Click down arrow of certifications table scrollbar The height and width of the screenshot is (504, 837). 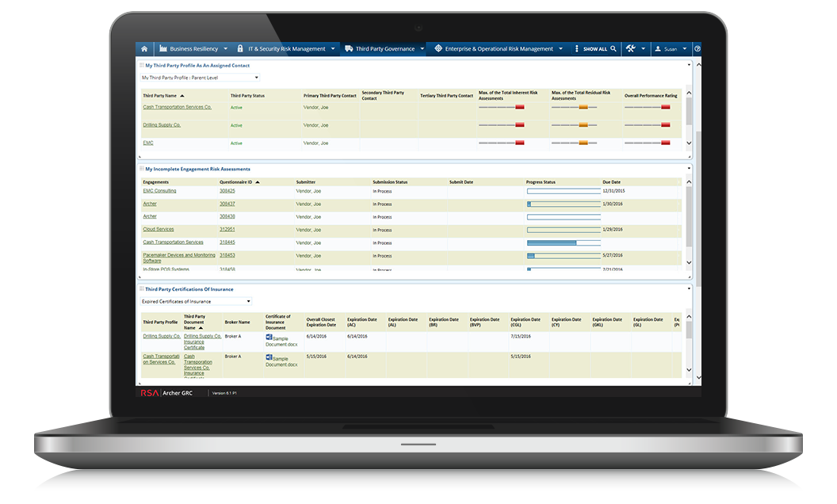pyautogui.click(x=689, y=369)
